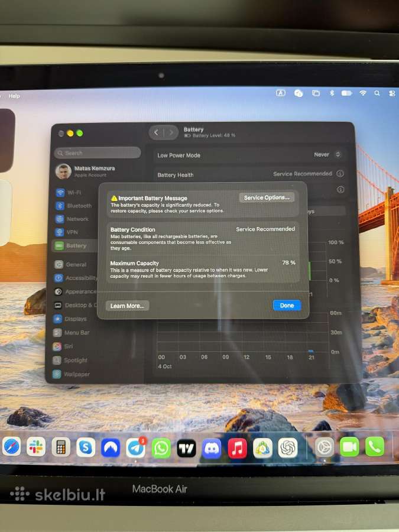Click the 78 % maximum capacity value
Screen dimensions: 399x532
(x=288, y=262)
